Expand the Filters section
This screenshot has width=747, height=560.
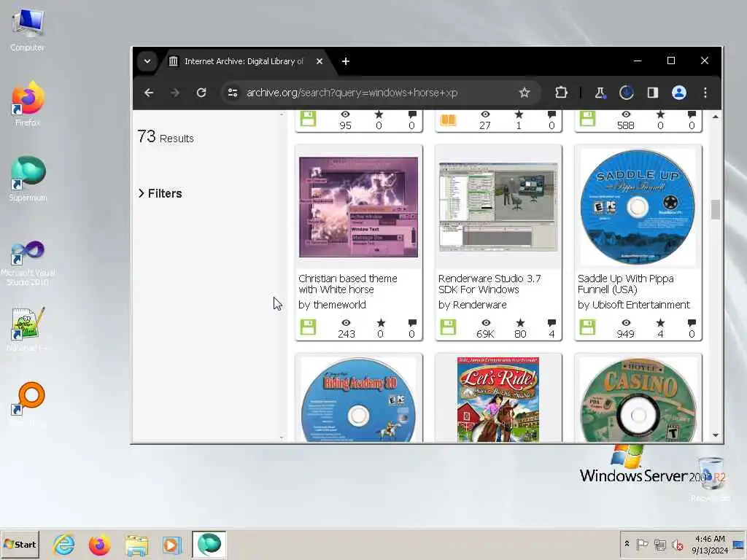click(160, 193)
